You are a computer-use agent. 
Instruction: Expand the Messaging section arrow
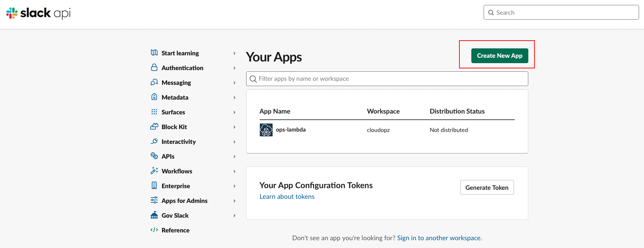coord(235,83)
